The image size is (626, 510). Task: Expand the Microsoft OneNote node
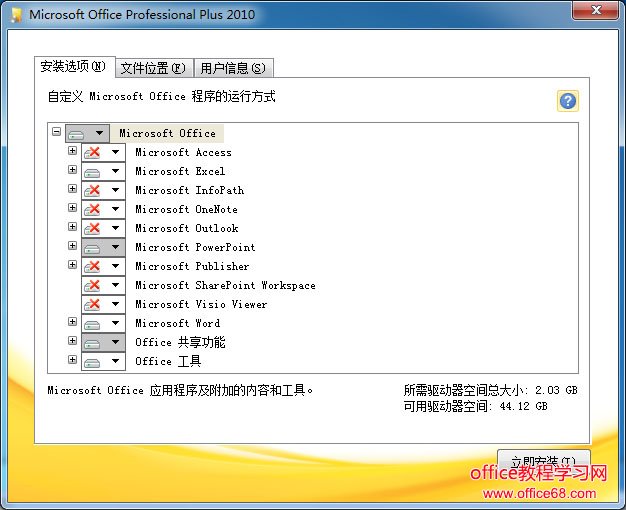point(72,208)
